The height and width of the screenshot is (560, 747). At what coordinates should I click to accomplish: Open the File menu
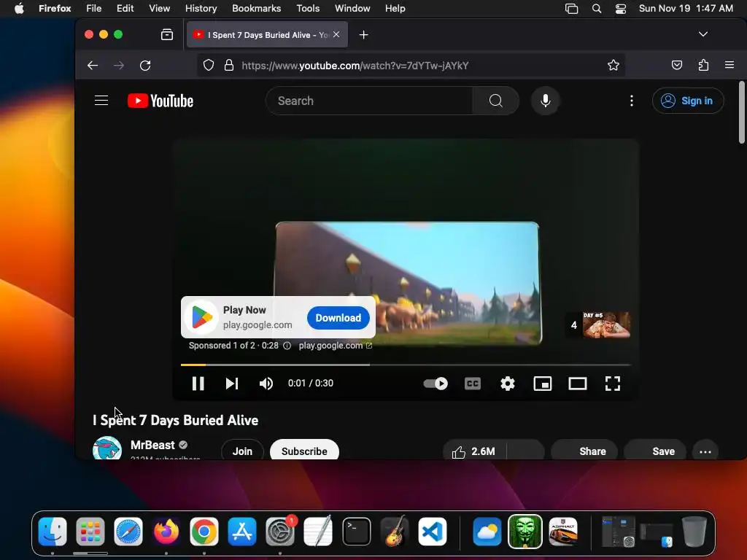(94, 9)
